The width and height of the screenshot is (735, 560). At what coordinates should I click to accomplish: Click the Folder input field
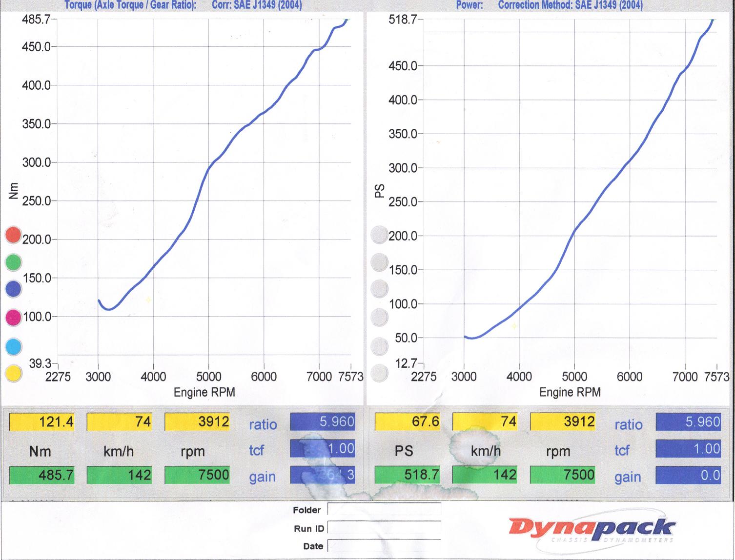pyautogui.click(x=384, y=510)
